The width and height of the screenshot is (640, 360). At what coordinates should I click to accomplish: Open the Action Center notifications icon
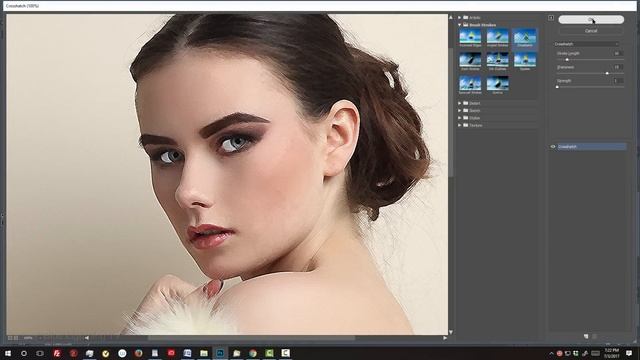coord(629,353)
